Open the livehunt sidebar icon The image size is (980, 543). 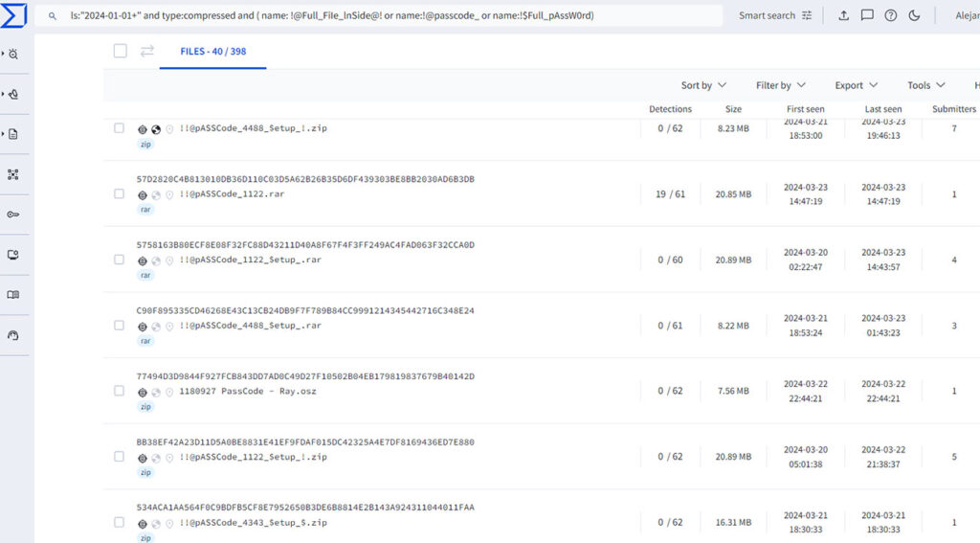13,95
